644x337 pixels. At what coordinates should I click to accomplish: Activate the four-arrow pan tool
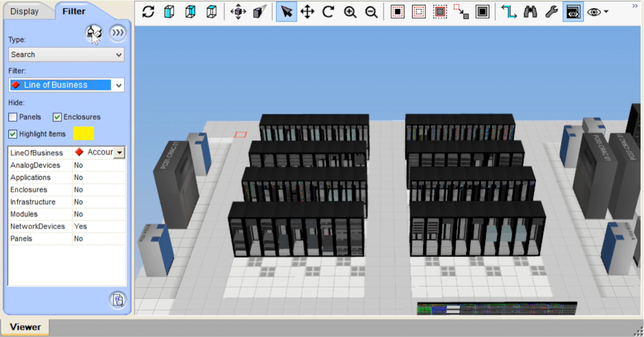308,12
